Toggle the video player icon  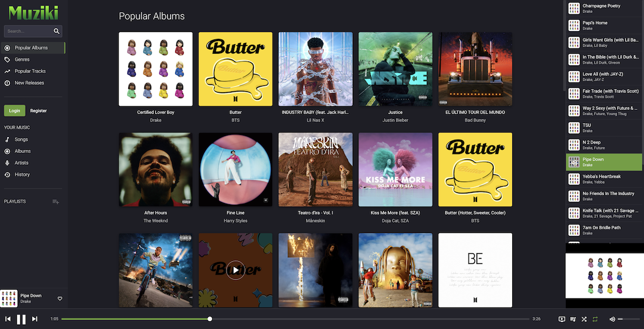[562, 319]
